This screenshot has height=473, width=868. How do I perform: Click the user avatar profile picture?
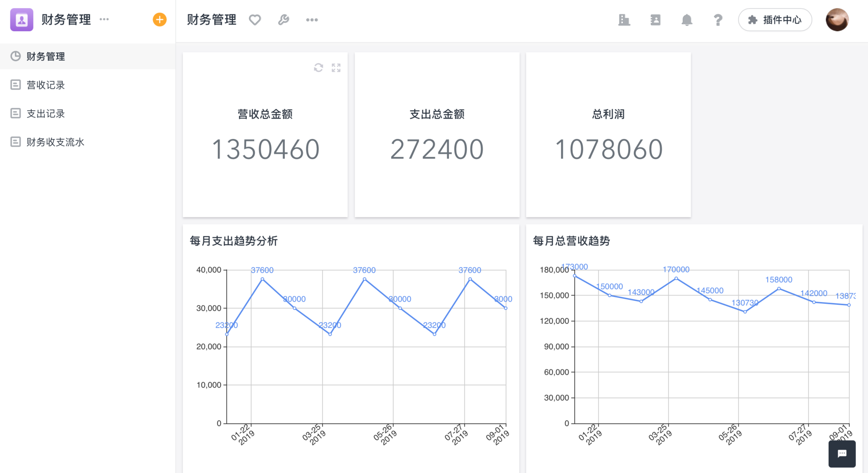point(837,19)
